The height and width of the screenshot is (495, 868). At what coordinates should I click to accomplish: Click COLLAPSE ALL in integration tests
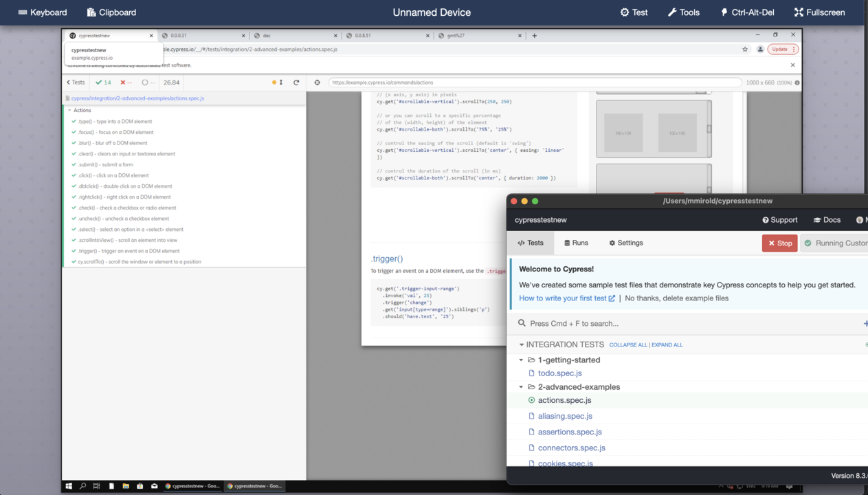pos(628,345)
